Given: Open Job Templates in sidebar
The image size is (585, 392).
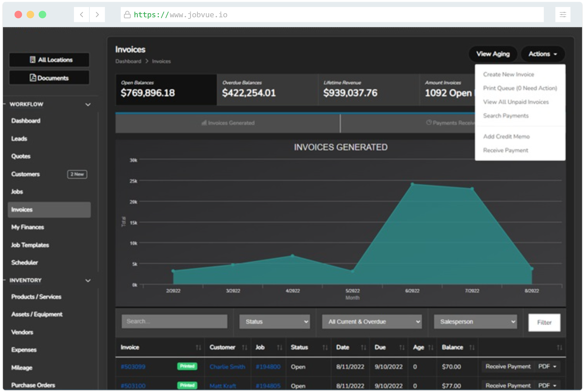Looking at the screenshot, I should point(30,245).
